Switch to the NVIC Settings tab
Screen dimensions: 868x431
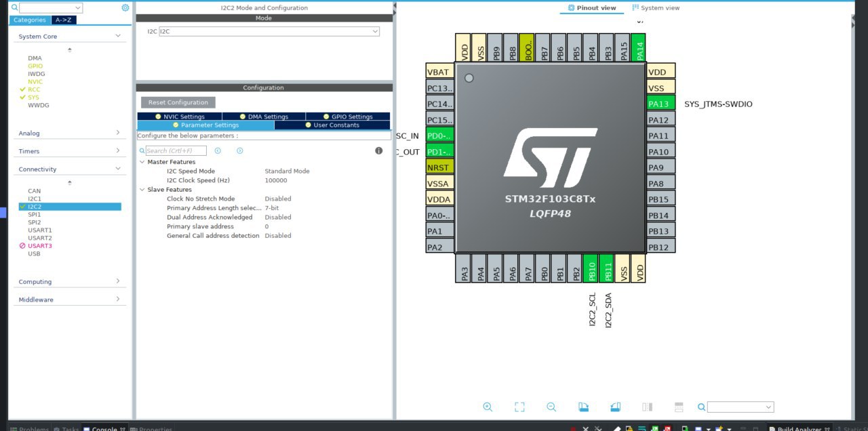point(180,117)
